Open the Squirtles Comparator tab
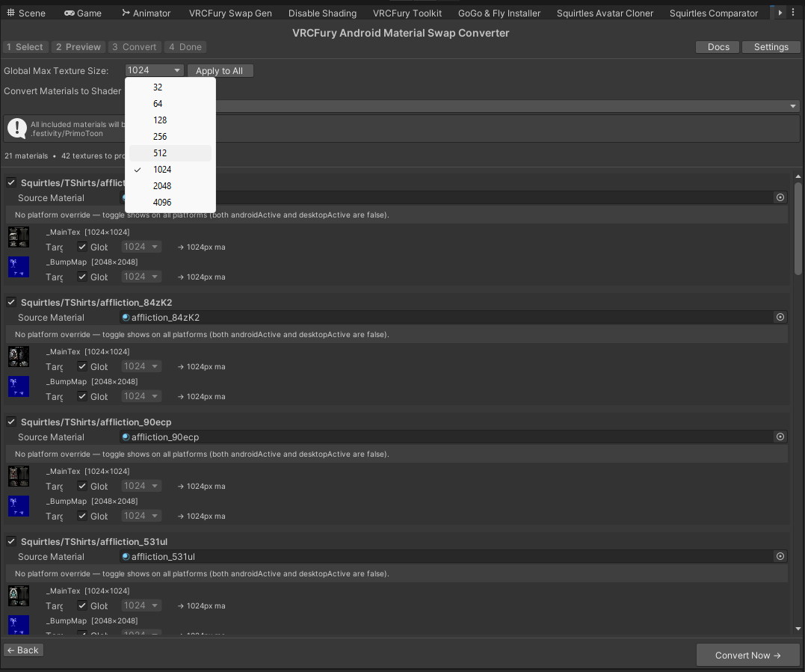The height and width of the screenshot is (672, 805). click(x=714, y=13)
